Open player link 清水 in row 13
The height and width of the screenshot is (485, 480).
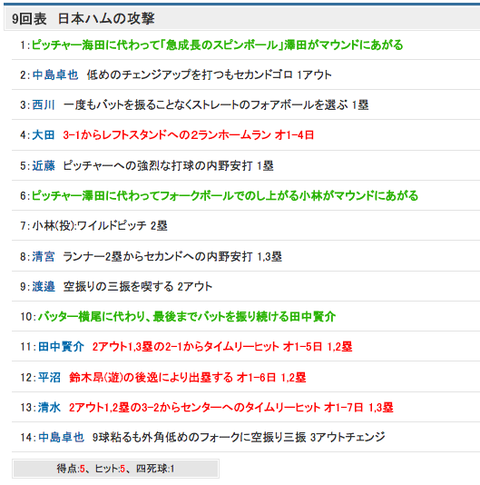click(x=49, y=407)
